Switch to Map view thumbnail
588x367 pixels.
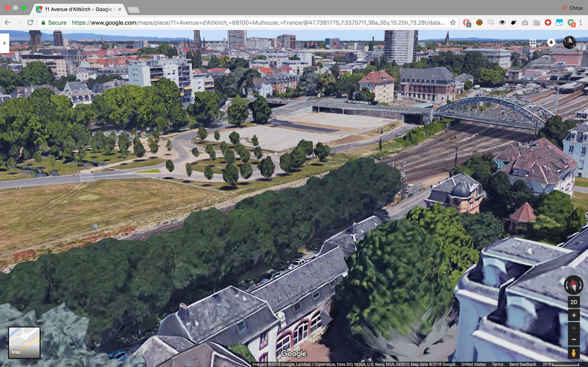(x=24, y=343)
